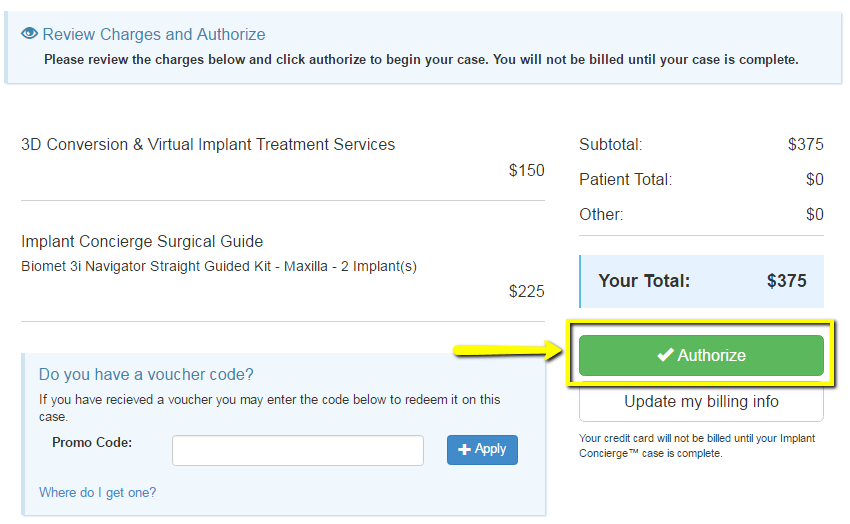
Task: Apply the entered promo code
Action: click(x=482, y=450)
